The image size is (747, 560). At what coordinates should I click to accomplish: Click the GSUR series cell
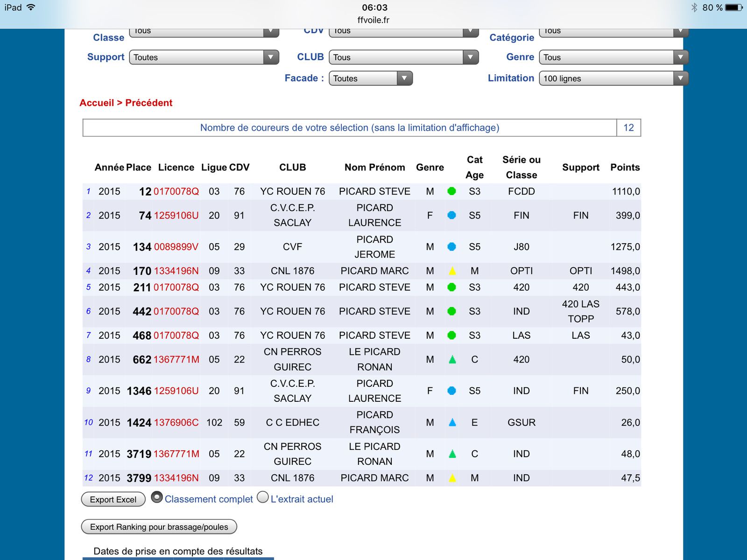(521, 422)
